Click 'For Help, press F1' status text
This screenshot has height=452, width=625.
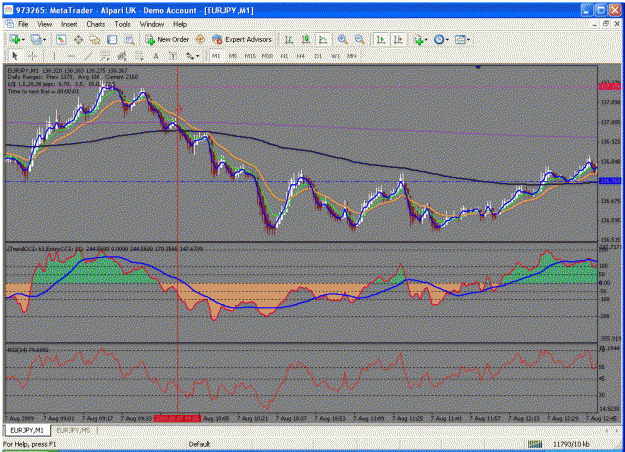point(29,444)
